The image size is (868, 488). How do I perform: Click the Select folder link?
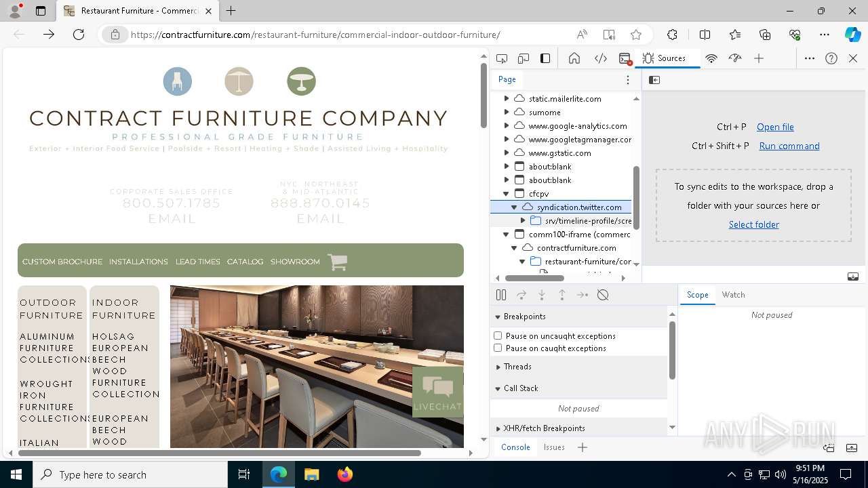pyautogui.click(x=754, y=224)
